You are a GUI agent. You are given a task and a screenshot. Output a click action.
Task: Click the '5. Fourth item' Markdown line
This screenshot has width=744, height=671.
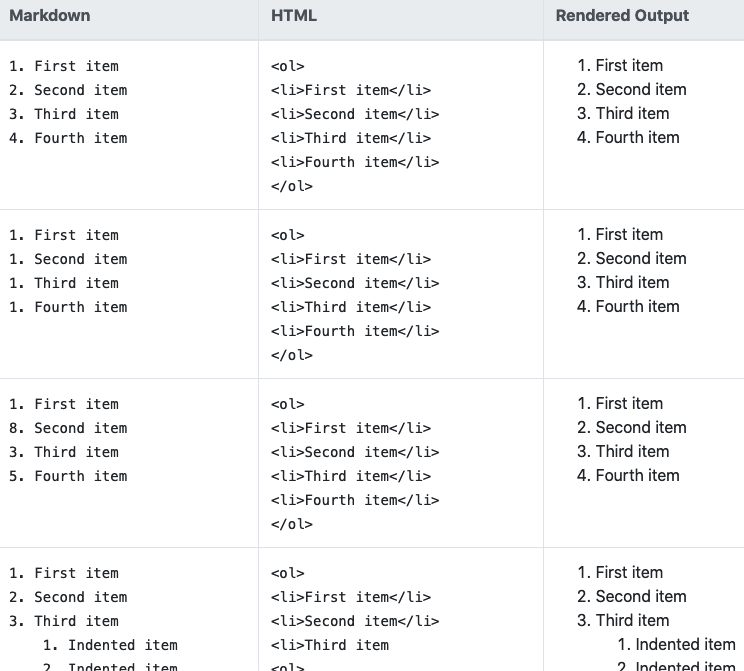click(x=68, y=476)
